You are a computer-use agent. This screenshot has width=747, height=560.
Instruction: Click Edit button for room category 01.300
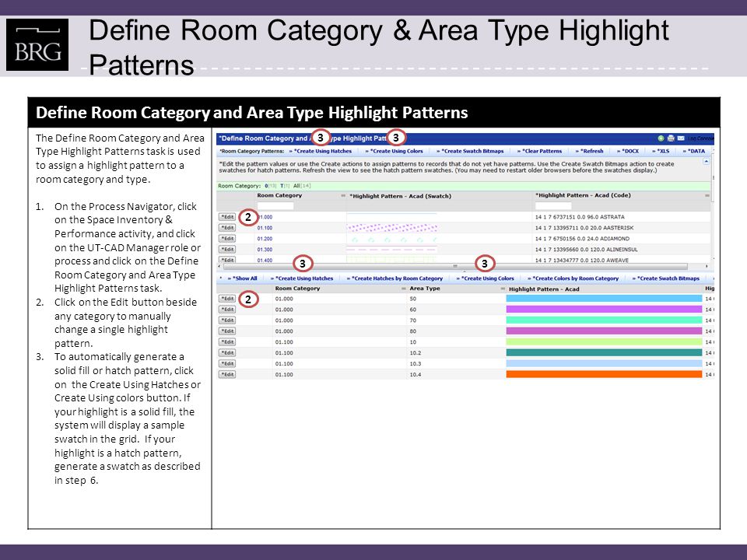coord(227,250)
